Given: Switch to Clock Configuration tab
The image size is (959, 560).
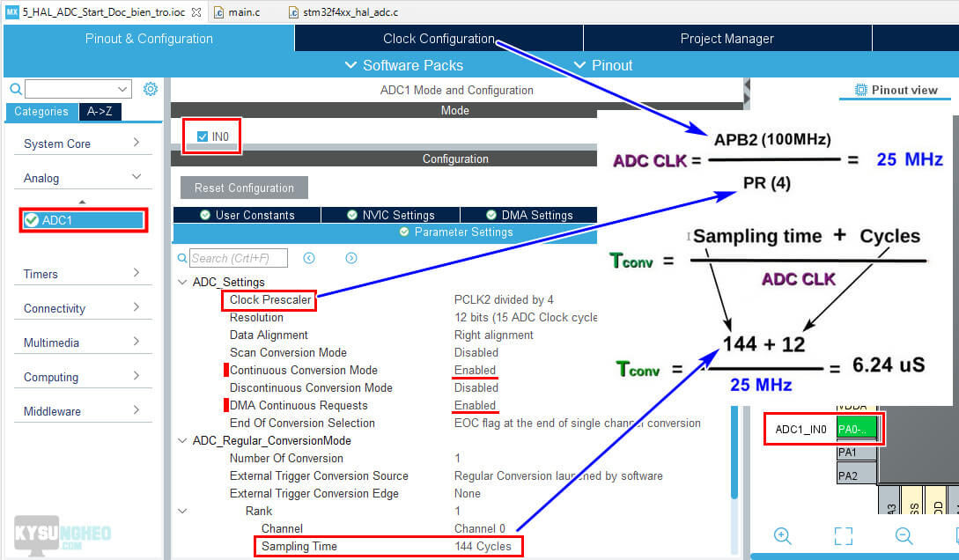Looking at the screenshot, I should coord(439,39).
